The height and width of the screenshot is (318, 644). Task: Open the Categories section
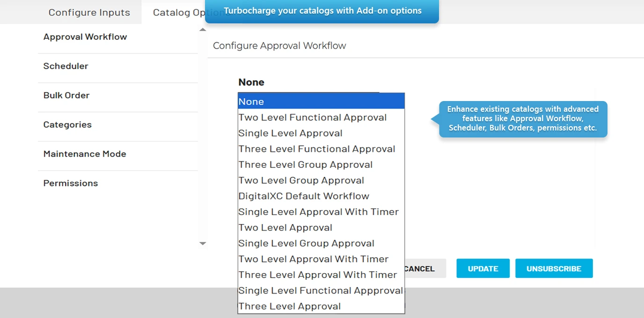[67, 125]
